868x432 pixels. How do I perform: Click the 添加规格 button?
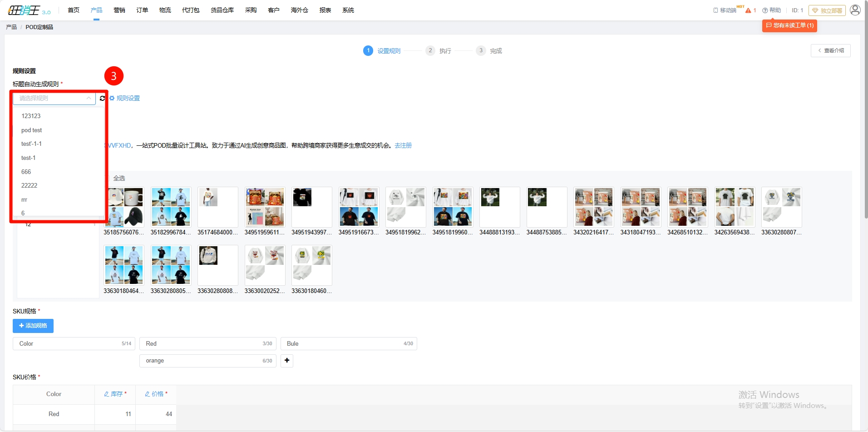point(33,326)
